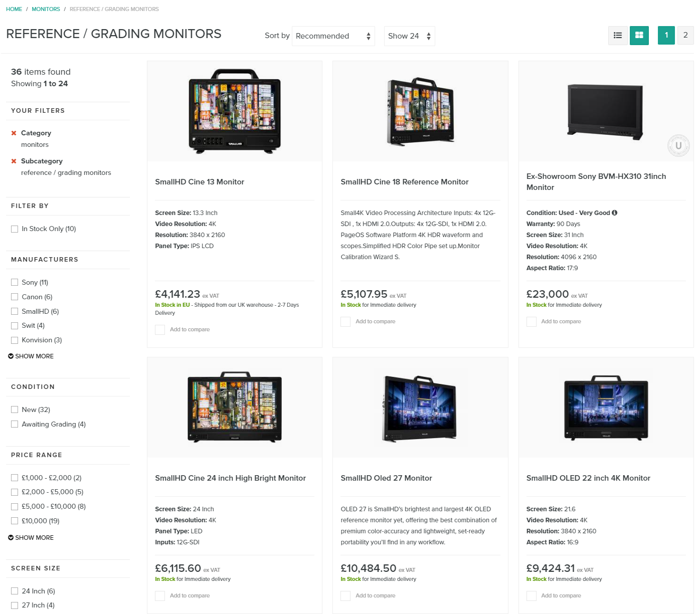Click the SmallHD Cine 24 product image
700x614 pixels.
235,406
